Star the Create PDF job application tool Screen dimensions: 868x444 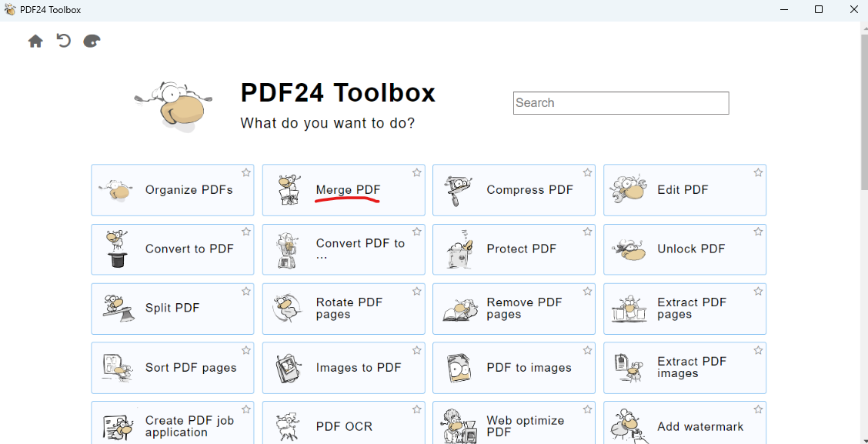tap(246, 409)
